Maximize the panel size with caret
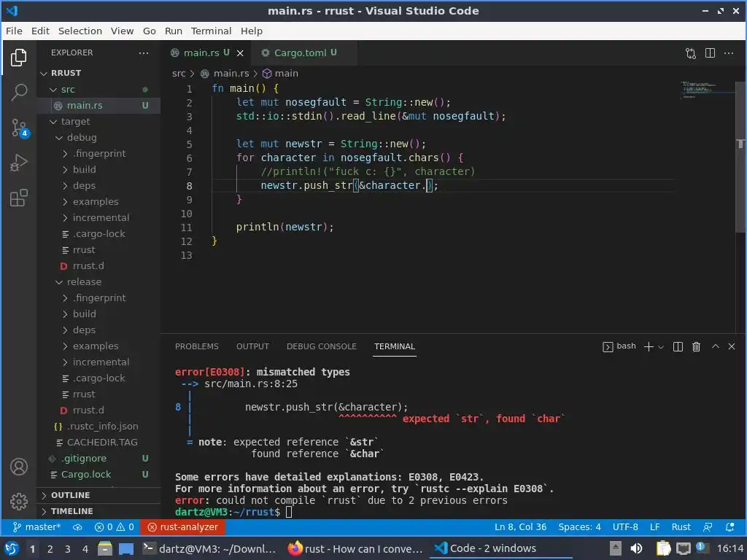 (x=715, y=346)
